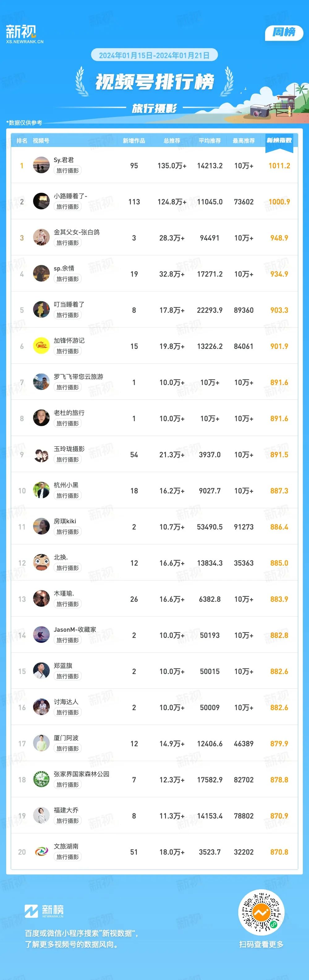The height and width of the screenshot is (980, 309).
Task: Select the 新榜指数 column header
Action: pos(279,140)
